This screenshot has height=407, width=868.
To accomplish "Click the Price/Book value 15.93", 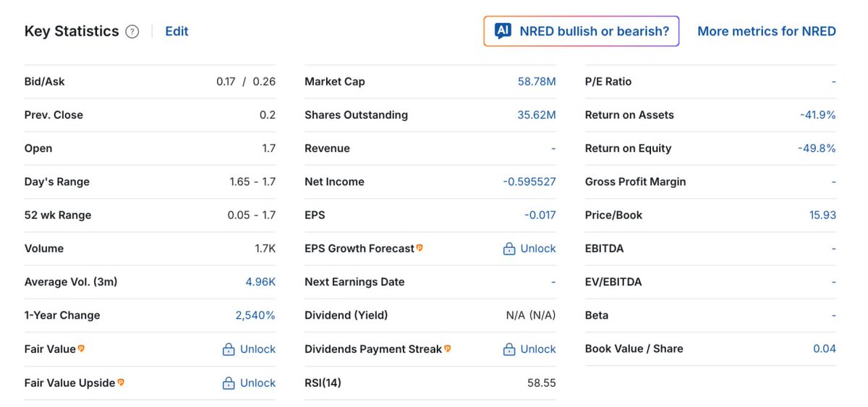I will click(x=822, y=215).
